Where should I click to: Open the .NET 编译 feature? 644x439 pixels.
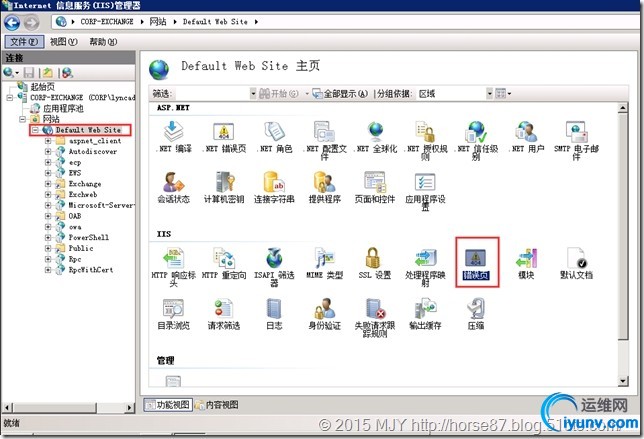(x=174, y=137)
